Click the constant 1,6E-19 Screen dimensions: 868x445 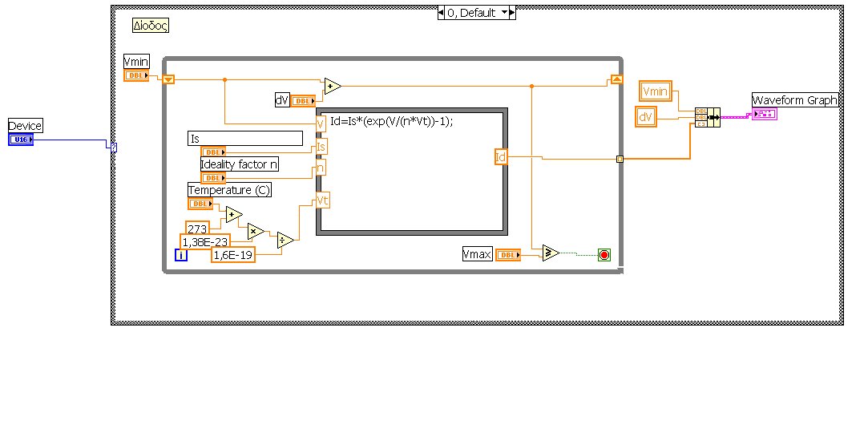click(233, 255)
